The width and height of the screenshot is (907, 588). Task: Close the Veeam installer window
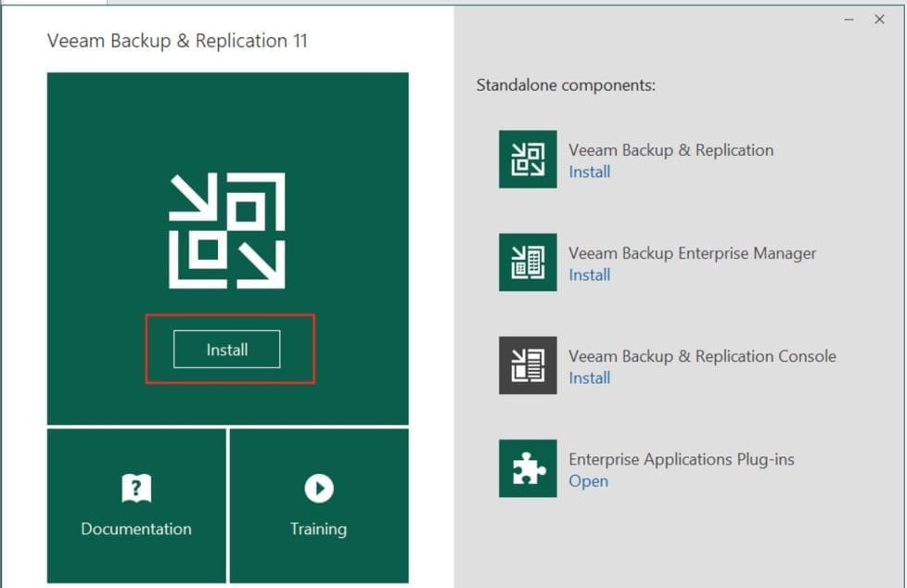(879, 19)
